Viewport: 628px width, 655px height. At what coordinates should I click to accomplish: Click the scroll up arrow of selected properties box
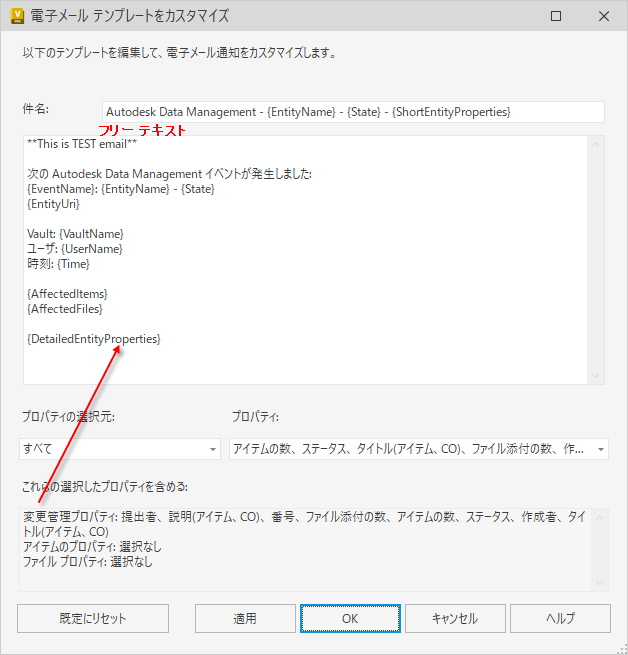click(x=599, y=518)
